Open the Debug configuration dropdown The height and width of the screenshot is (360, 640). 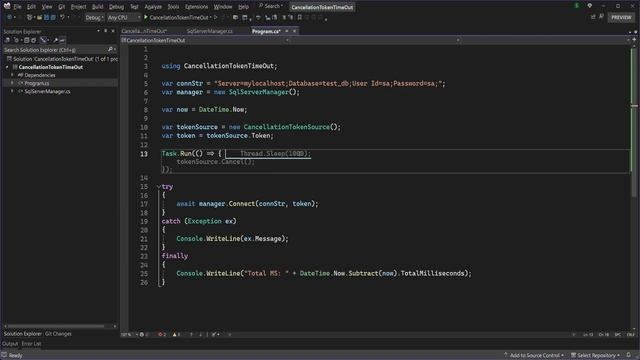tap(94, 18)
